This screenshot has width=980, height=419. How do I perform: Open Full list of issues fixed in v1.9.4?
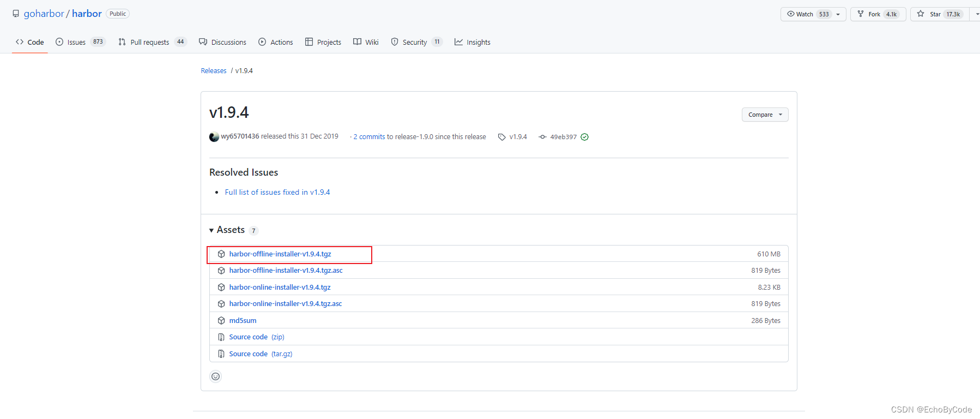277,192
